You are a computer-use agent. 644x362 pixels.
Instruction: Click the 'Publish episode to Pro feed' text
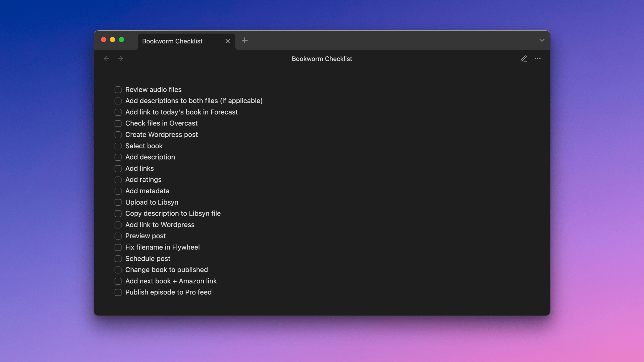point(168,292)
